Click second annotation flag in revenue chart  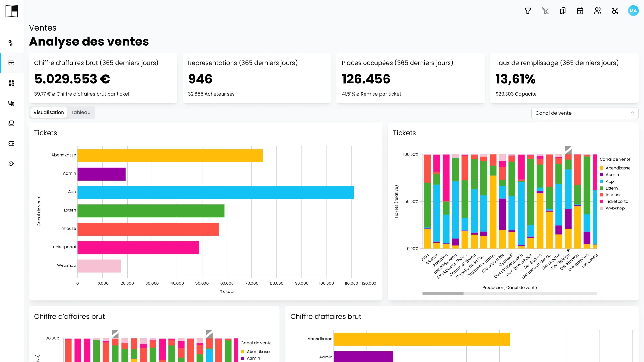[209, 333]
